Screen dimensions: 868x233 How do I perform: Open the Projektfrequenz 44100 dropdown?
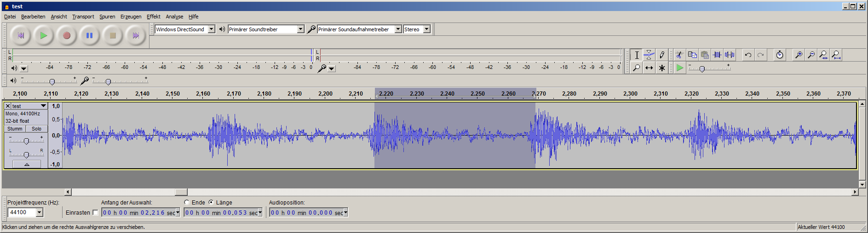[40, 212]
